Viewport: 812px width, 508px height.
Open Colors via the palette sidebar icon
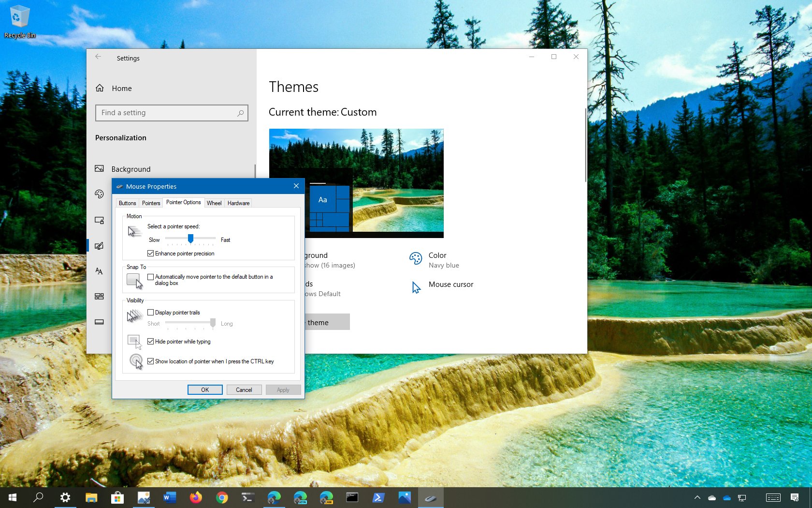pos(99,194)
